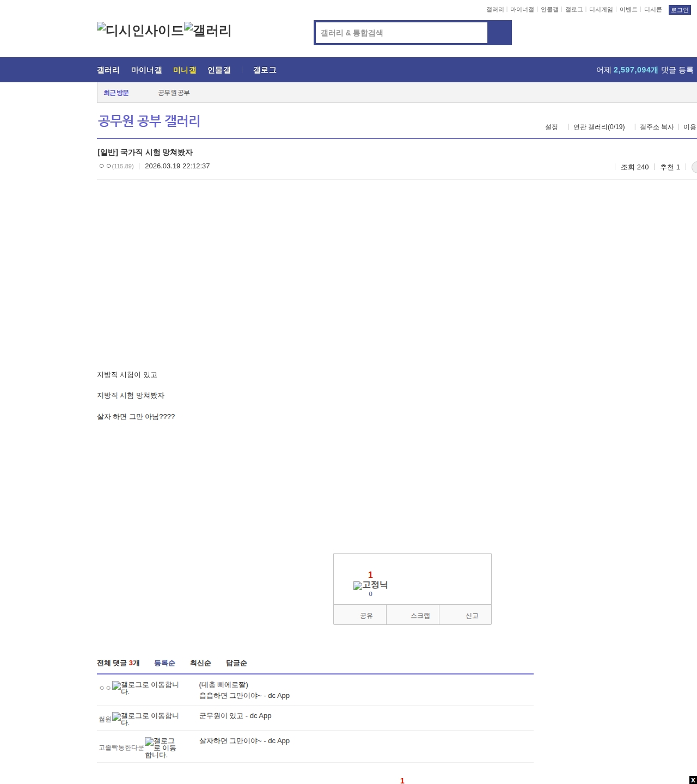
Task: Click the 디시인사이드 logo image
Action: [140, 31]
